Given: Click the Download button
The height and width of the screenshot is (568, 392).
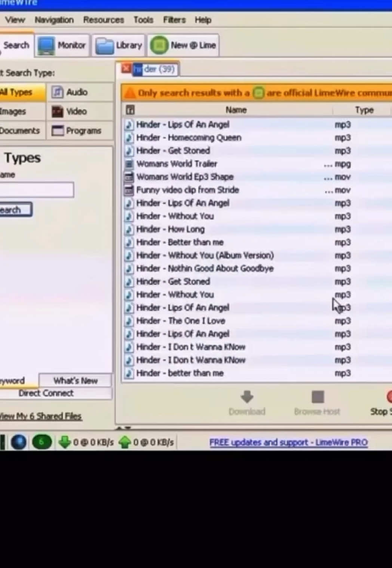Looking at the screenshot, I should coord(247,403).
